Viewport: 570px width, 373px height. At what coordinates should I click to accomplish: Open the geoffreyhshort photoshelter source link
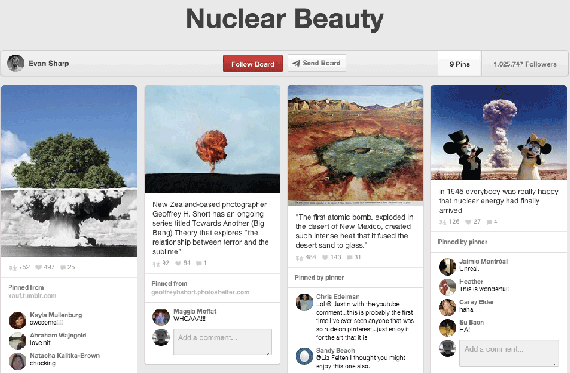(x=200, y=292)
